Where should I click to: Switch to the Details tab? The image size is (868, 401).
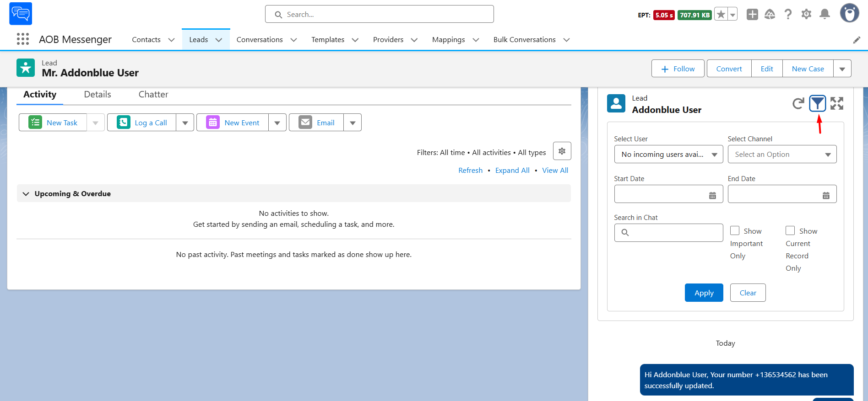pyautogui.click(x=98, y=94)
